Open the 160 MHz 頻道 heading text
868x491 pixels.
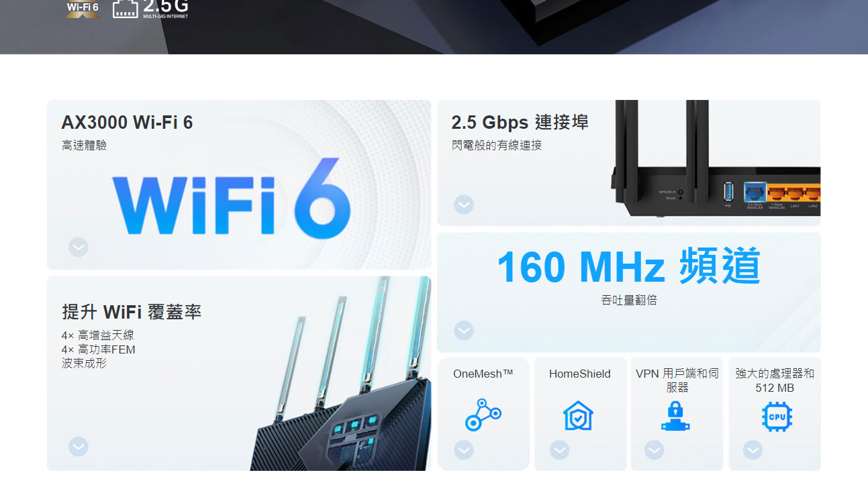click(628, 266)
